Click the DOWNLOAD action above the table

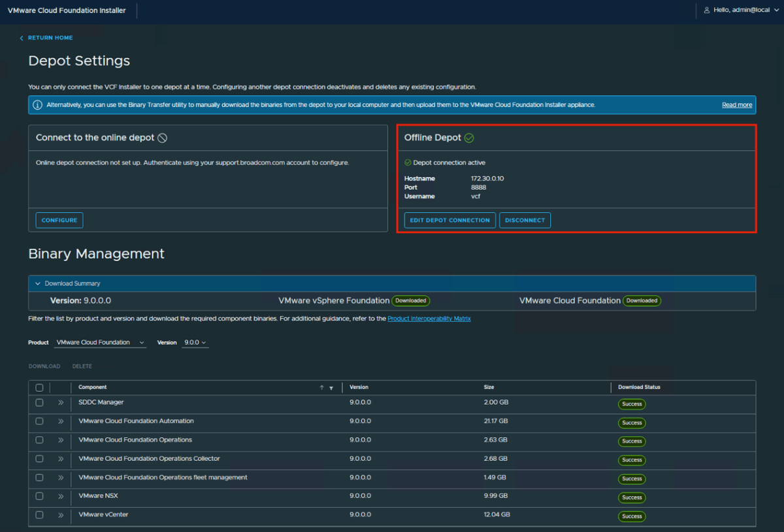[x=44, y=367]
